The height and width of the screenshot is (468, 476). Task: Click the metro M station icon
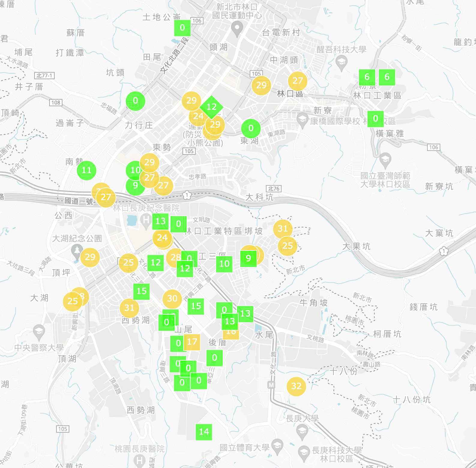coord(271,385)
